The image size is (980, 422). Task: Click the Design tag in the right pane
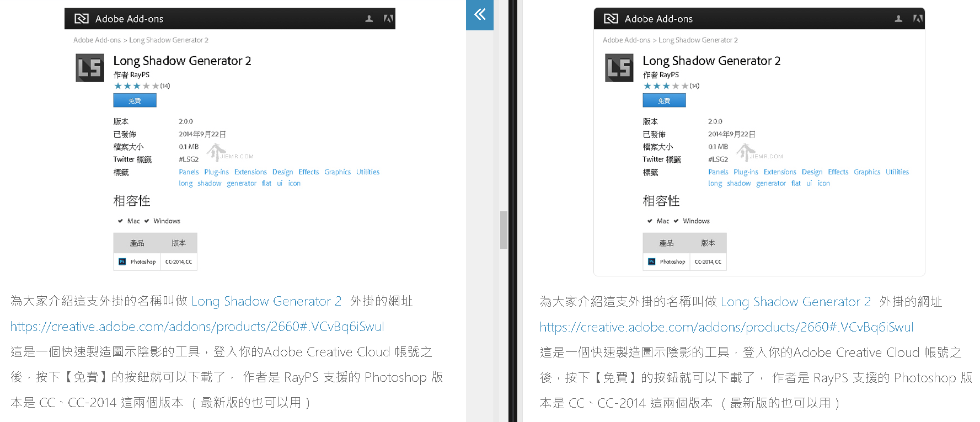click(812, 172)
